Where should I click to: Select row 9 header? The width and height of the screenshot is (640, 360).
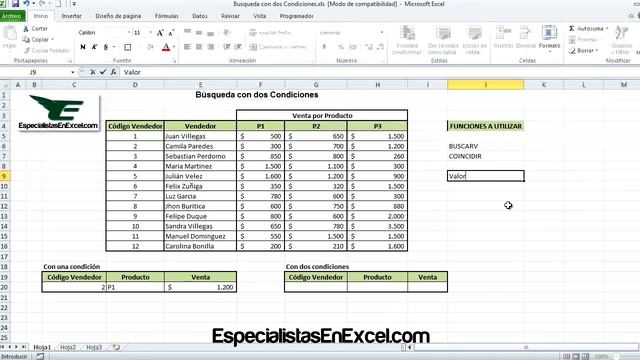coord(4,176)
